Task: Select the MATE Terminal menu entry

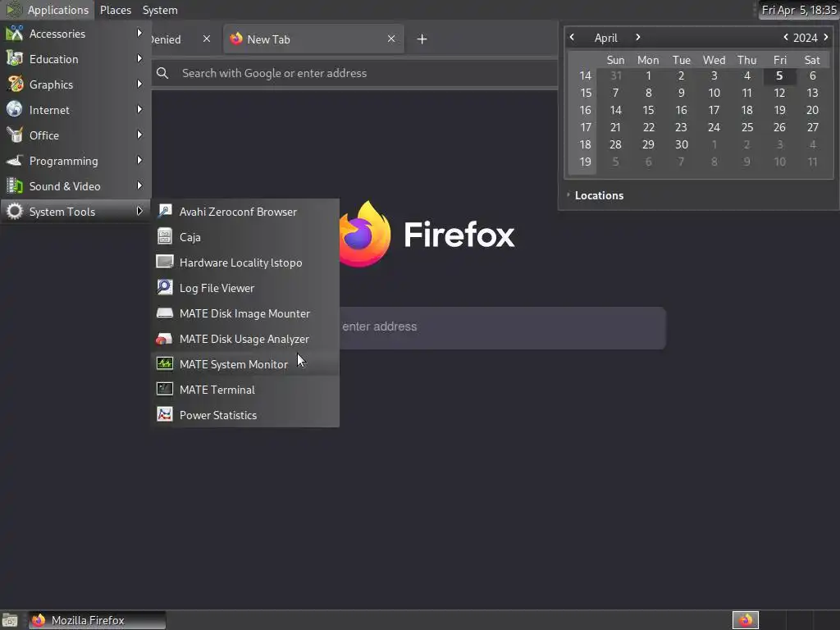Action: (245, 390)
